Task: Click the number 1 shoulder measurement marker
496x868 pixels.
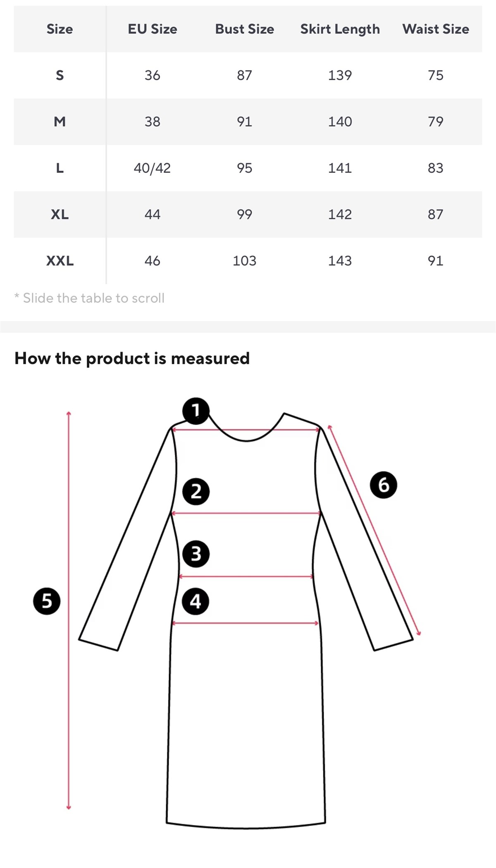Action: point(196,411)
